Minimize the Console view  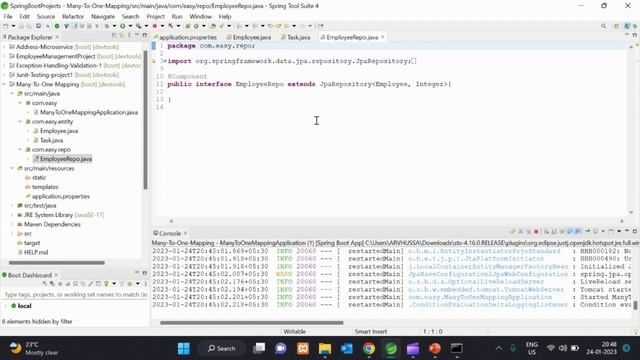[627, 231]
